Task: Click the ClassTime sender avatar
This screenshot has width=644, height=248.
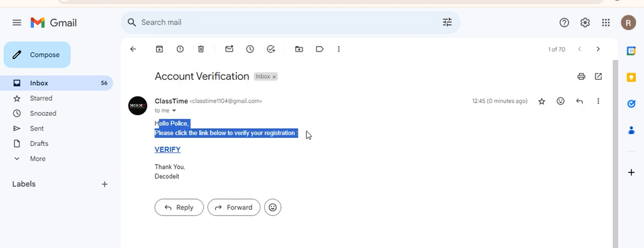Action: pyautogui.click(x=138, y=106)
